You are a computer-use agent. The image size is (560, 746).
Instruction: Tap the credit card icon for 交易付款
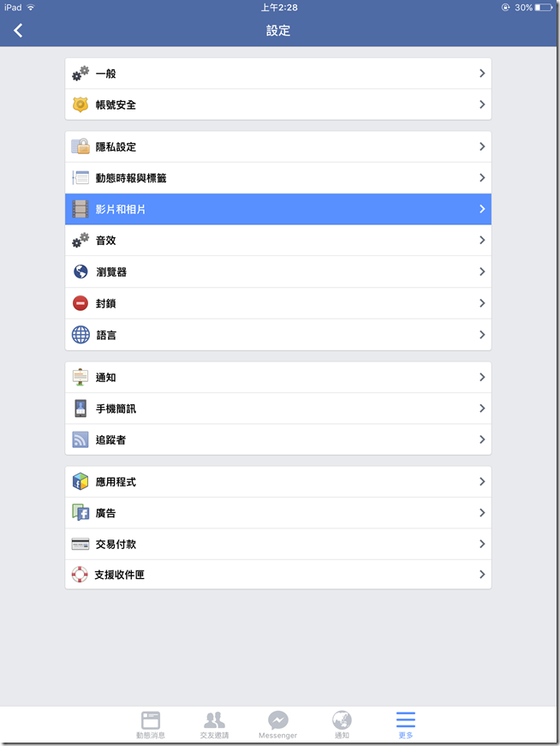point(80,544)
